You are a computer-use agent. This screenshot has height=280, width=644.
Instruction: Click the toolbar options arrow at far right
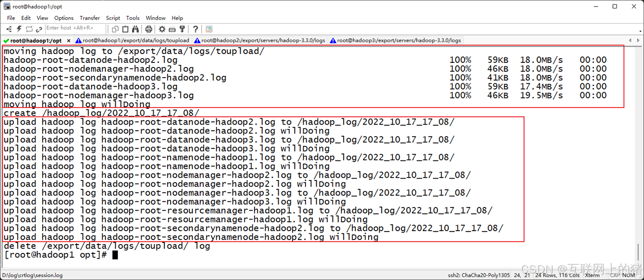click(641, 31)
